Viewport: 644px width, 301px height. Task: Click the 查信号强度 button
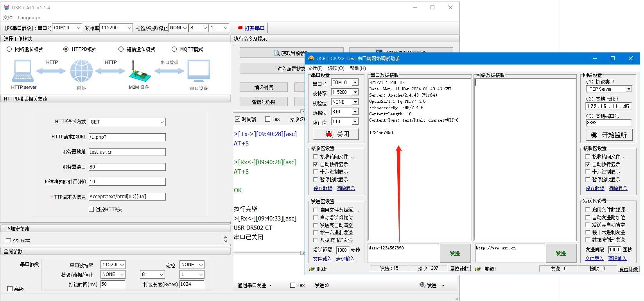(264, 102)
